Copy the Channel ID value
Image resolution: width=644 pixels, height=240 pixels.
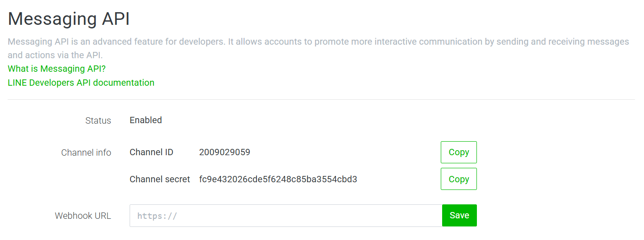tap(458, 152)
